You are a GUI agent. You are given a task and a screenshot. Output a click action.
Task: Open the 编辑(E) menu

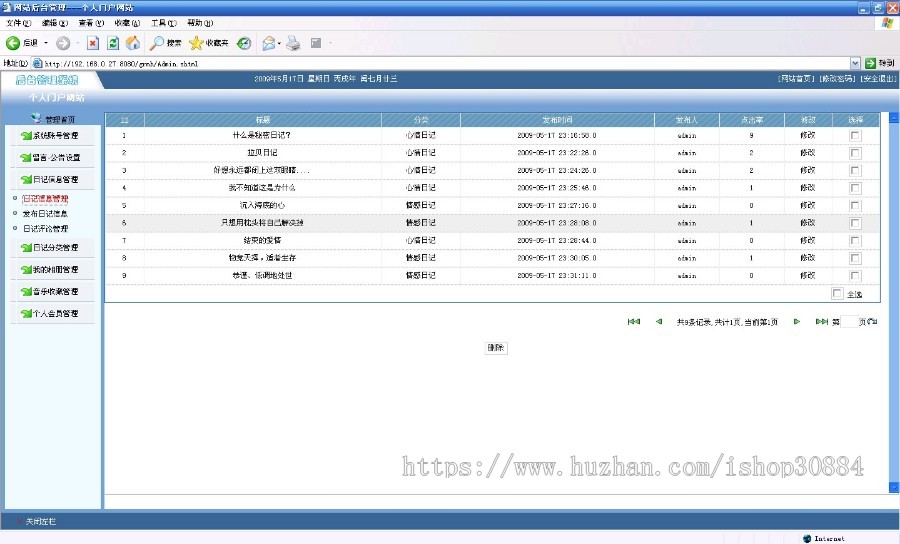click(x=55, y=23)
